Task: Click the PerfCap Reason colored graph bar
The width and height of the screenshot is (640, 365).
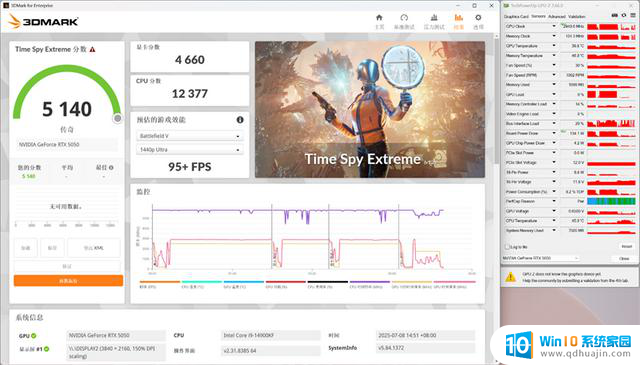Action: [611, 201]
